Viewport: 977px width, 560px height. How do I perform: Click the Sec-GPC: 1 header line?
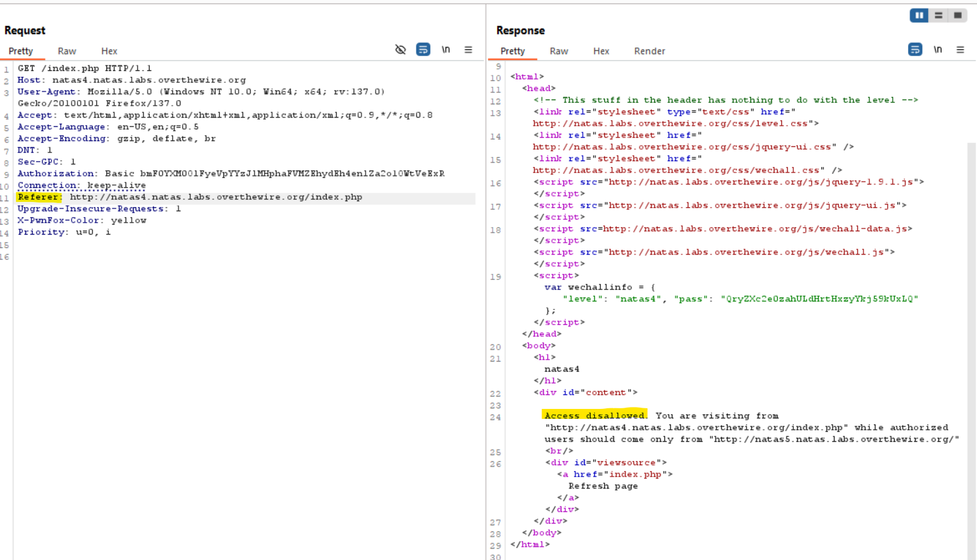[x=47, y=162]
